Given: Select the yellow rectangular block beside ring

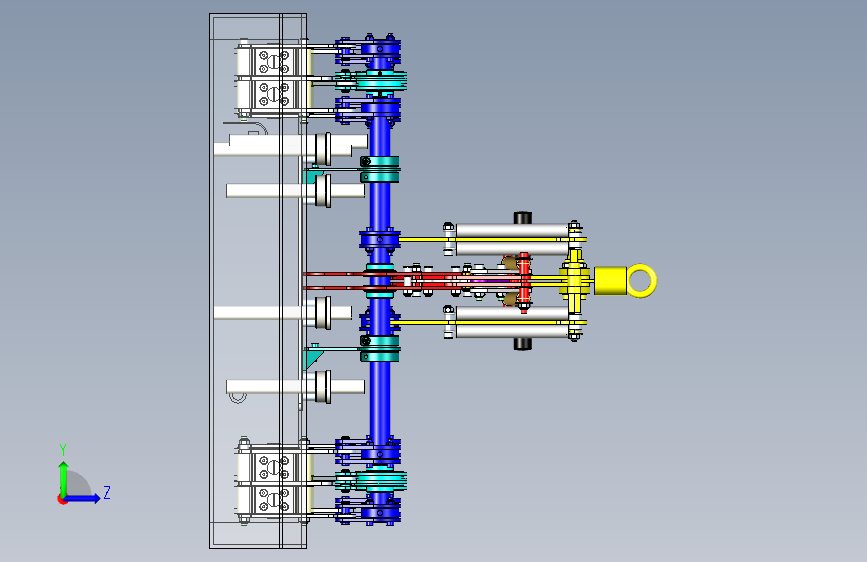Looking at the screenshot, I should tap(610, 280).
